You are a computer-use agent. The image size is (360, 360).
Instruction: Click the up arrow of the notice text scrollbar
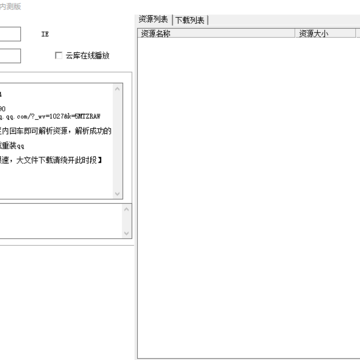[x=117, y=89]
